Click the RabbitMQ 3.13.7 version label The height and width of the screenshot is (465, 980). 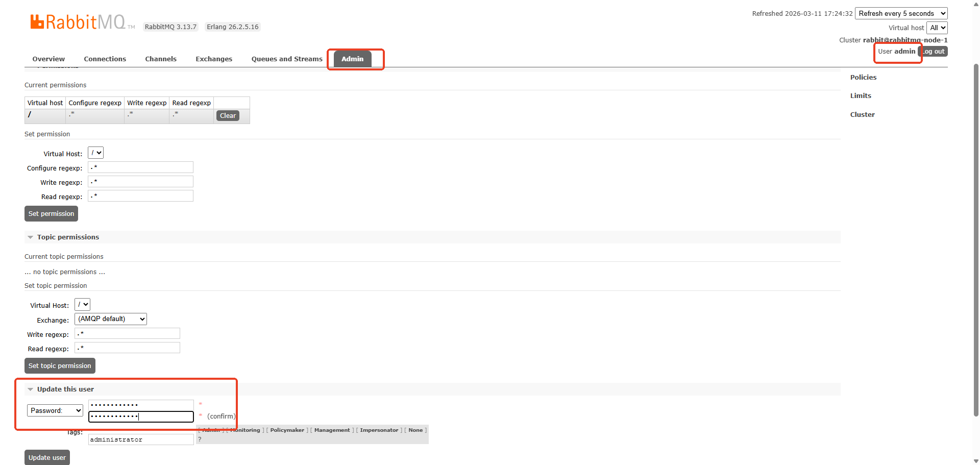170,27
